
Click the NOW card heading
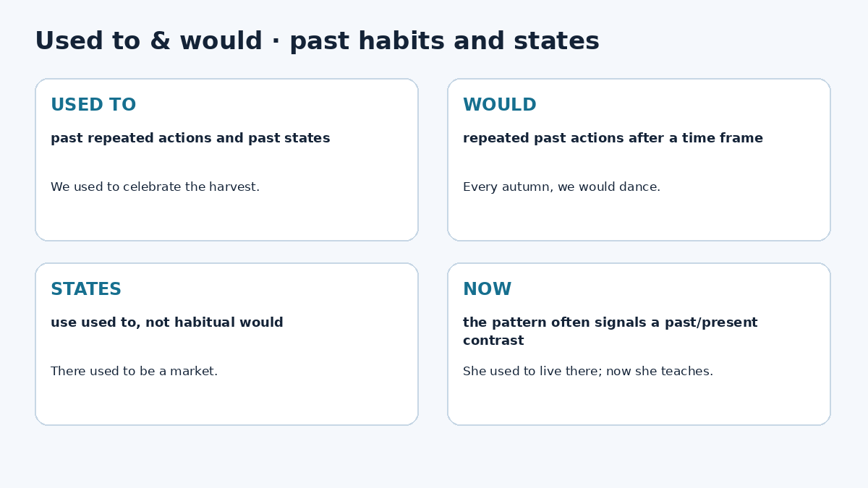488,290
